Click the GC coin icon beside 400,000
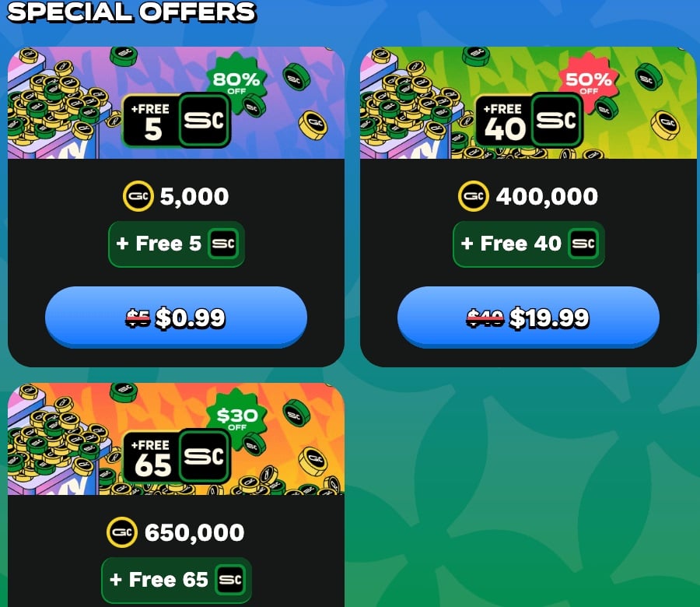The width and height of the screenshot is (700, 607). (x=474, y=195)
